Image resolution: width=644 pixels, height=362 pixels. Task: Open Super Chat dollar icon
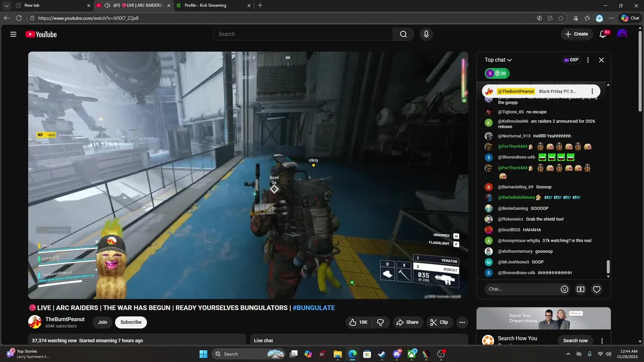pyautogui.click(x=581, y=289)
